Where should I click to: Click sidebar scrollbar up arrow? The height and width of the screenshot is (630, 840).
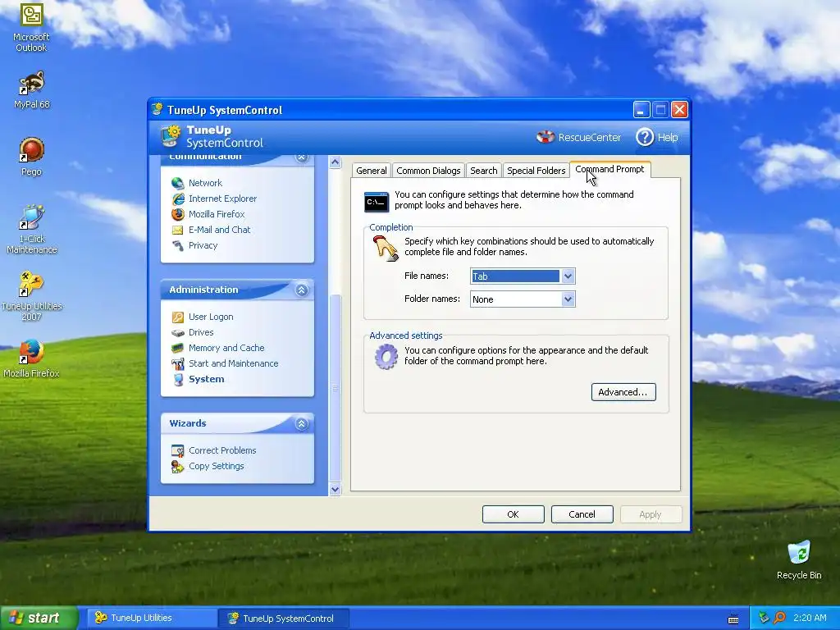(x=335, y=162)
